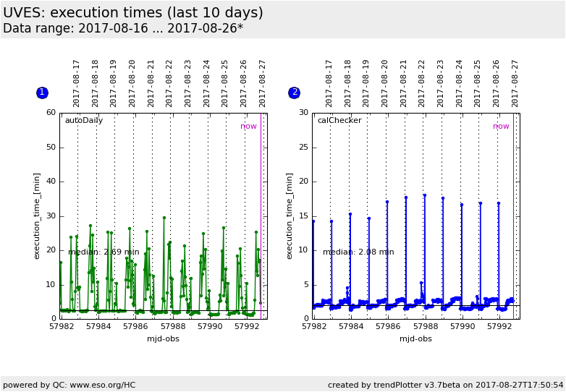This screenshot has width=566, height=392.
Task: Click the trendPlotter v3.7beta creation text
Action: tap(445, 385)
